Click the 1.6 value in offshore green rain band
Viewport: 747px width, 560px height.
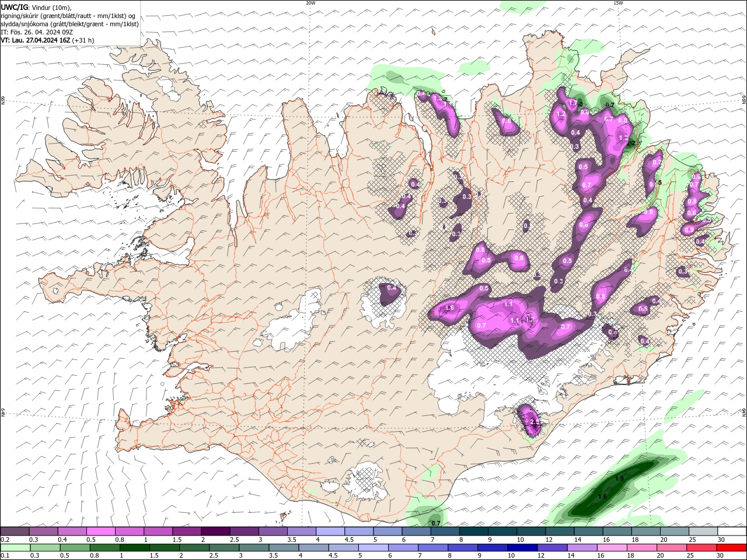pyautogui.click(x=602, y=496)
